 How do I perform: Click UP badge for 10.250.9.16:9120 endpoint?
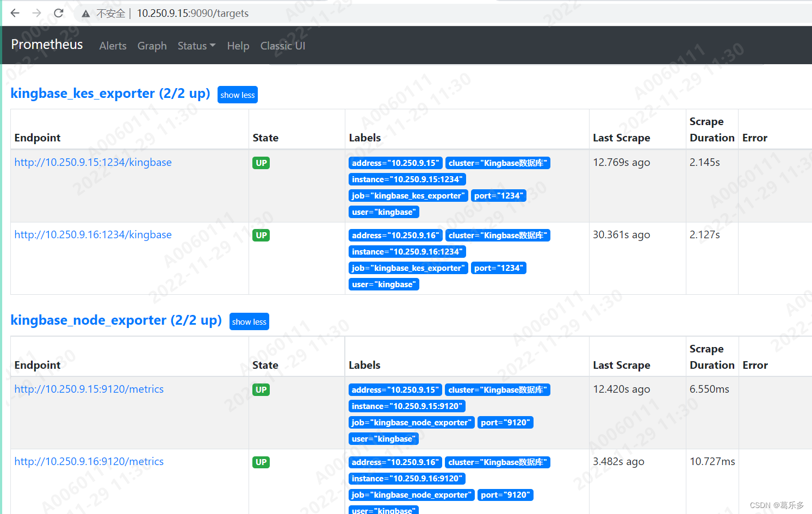pyautogui.click(x=262, y=462)
